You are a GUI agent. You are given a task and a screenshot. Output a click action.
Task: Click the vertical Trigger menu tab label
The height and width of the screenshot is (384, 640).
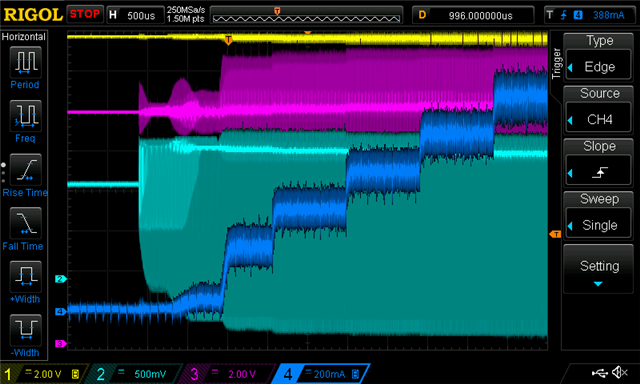(x=556, y=63)
